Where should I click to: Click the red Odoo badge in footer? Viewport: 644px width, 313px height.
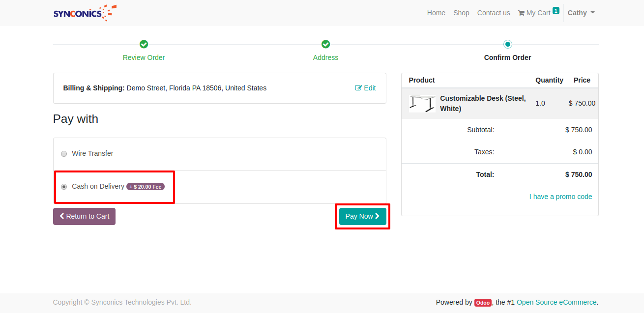coord(483,303)
